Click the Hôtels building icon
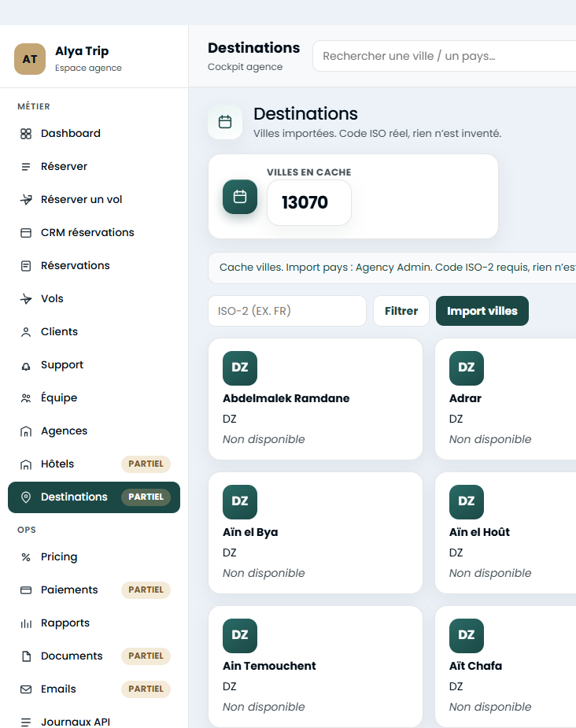 26,464
